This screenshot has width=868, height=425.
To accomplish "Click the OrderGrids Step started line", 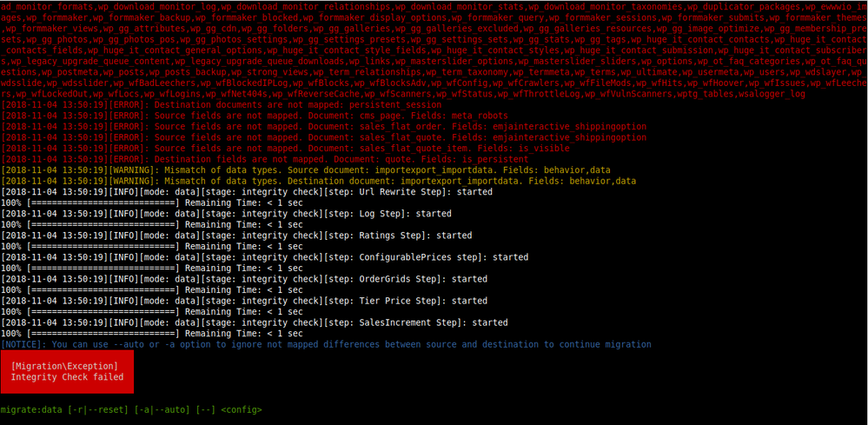I will (244, 279).
